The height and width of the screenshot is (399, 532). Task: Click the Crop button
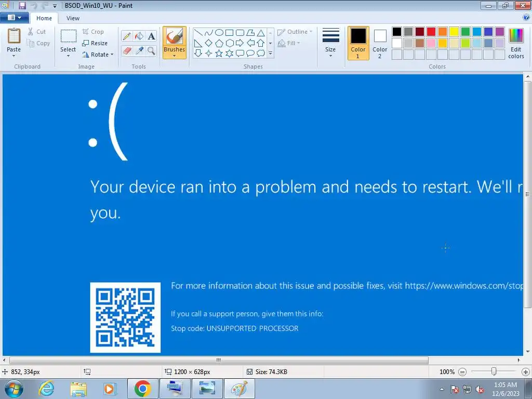(93, 32)
